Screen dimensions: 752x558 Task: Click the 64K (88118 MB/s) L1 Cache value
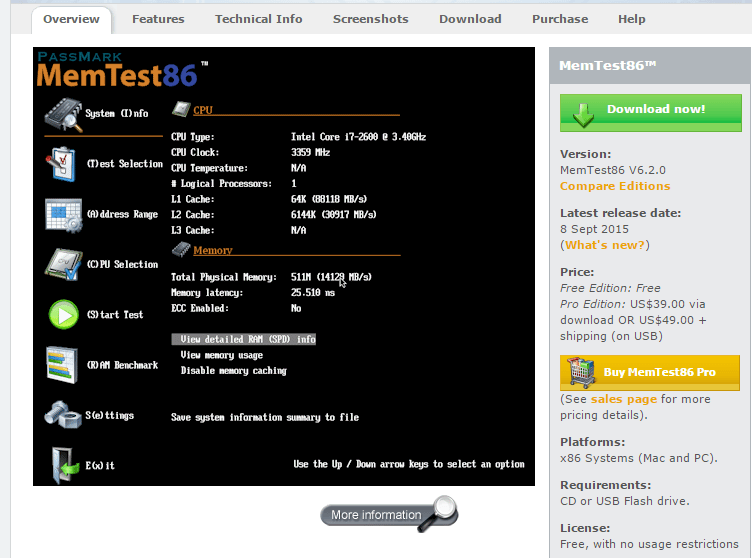pos(329,199)
